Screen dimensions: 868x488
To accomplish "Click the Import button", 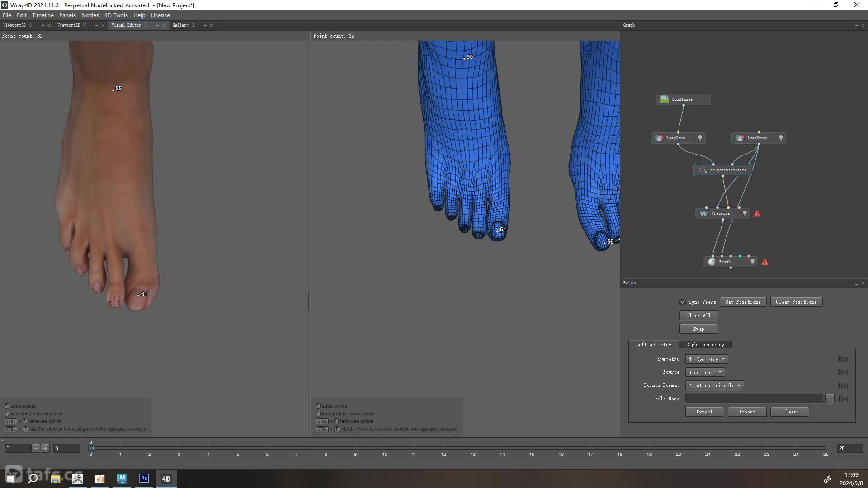I will pos(747,412).
